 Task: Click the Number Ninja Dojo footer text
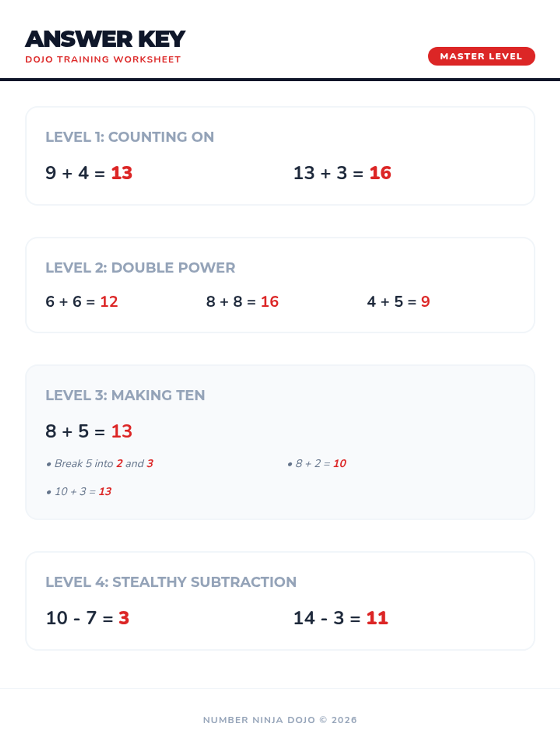coord(280,720)
